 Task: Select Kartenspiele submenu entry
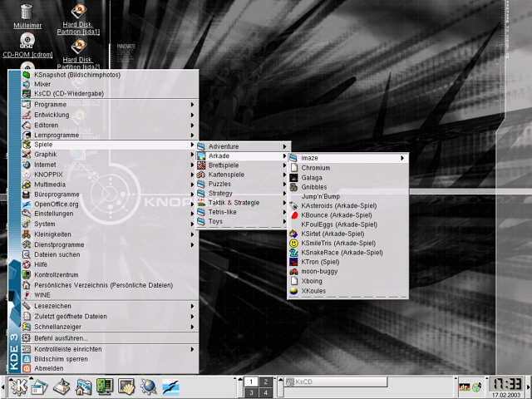click(x=243, y=175)
